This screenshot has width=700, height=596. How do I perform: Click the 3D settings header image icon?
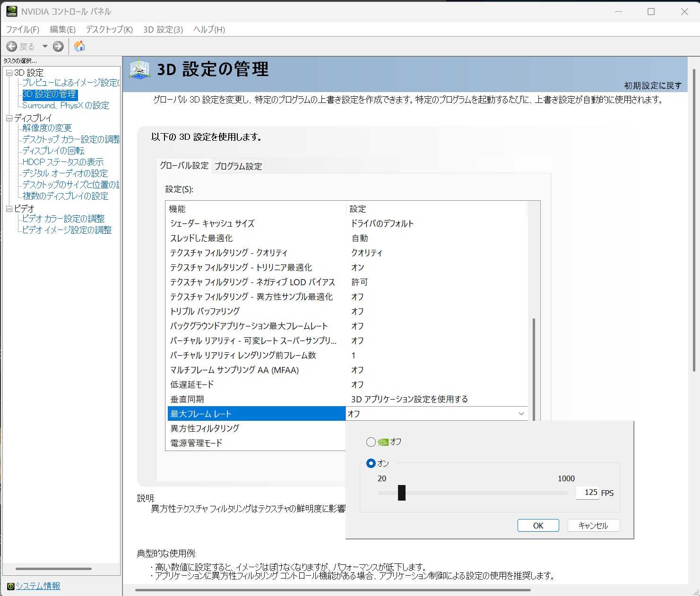click(139, 69)
